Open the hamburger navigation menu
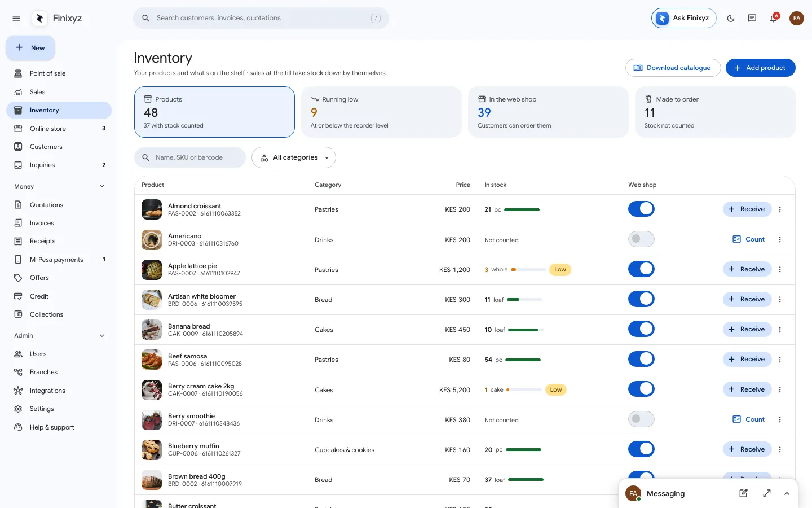Viewport: 812px width, 508px height. pos(16,18)
